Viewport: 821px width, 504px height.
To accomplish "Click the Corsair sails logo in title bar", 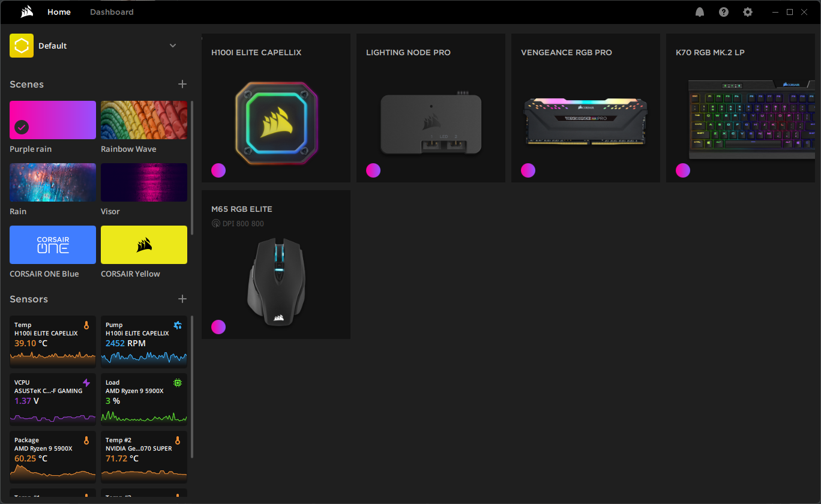I will point(26,12).
